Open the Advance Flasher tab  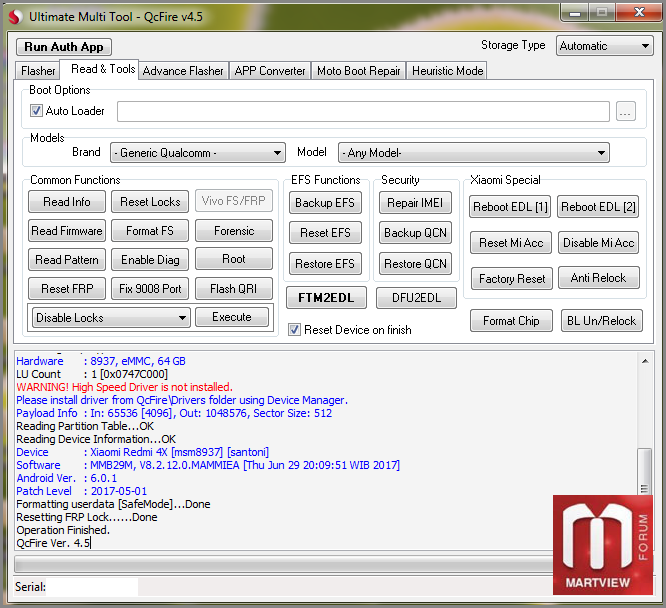183,71
